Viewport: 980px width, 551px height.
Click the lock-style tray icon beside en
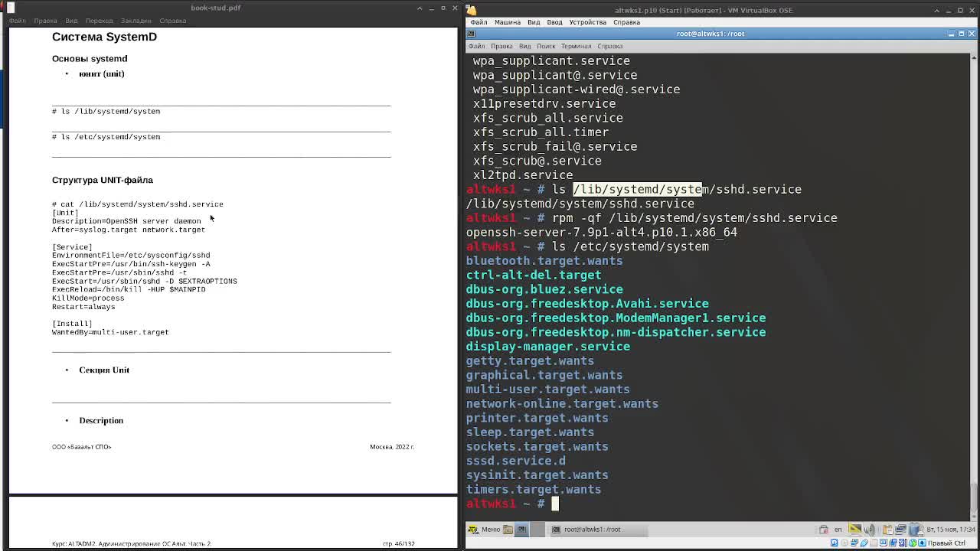pos(824,530)
